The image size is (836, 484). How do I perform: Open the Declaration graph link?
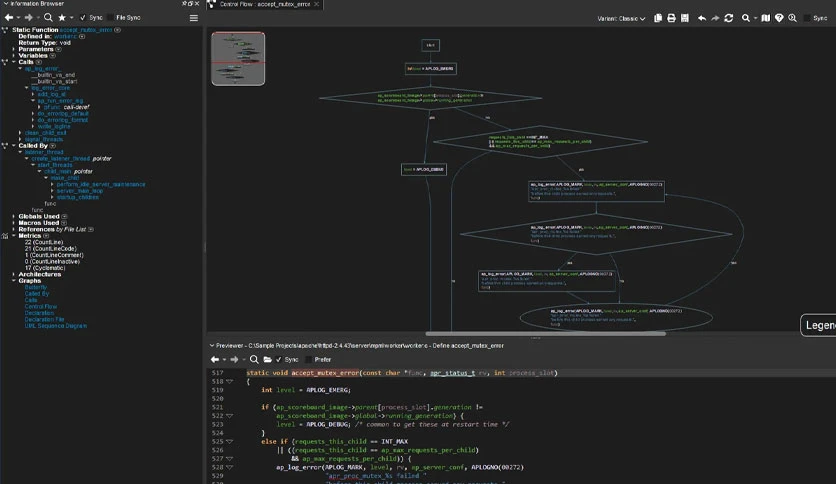(x=39, y=313)
